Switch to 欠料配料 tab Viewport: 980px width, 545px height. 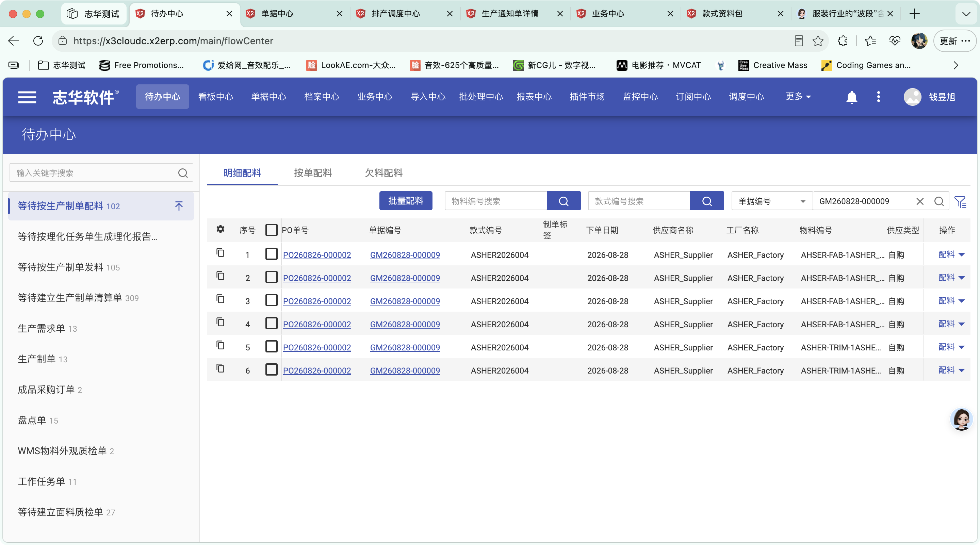(383, 173)
